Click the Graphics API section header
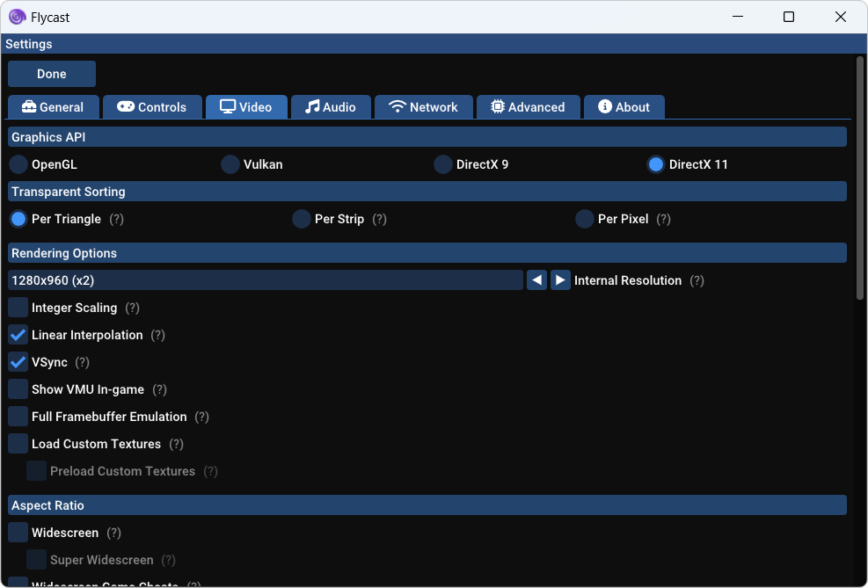Image resolution: width=868 pixels, height=588 pixels. tap(427, 137)
